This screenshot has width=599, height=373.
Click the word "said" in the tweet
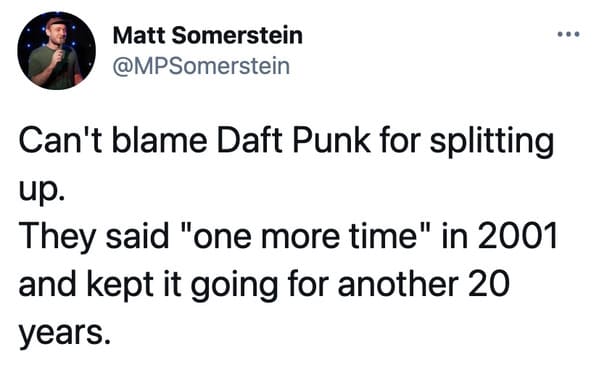(x=137, y=236)
